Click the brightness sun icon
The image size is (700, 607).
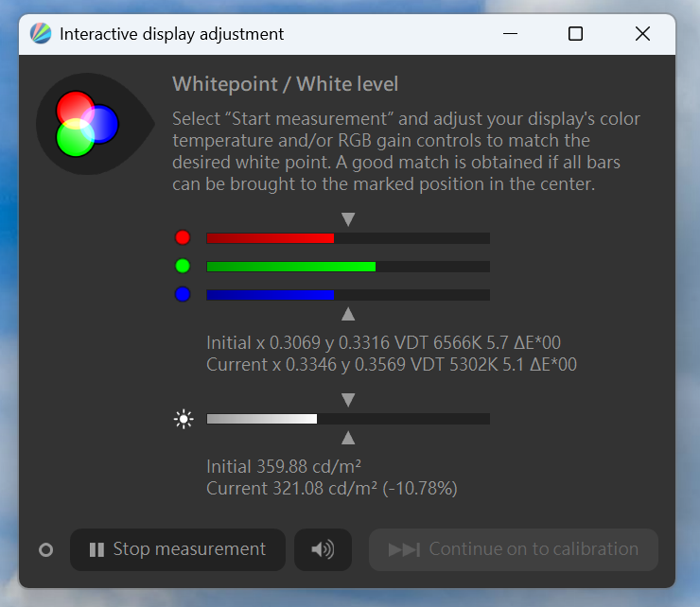[x=184, y=419]
